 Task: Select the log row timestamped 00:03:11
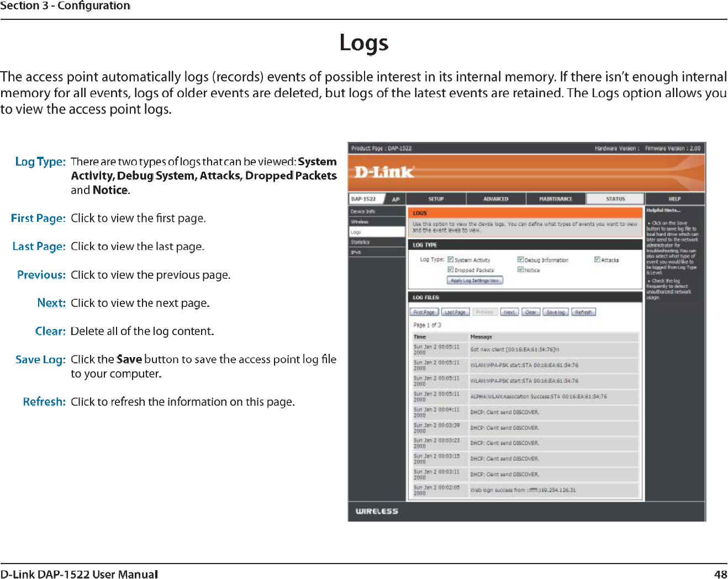click(526, 474)
